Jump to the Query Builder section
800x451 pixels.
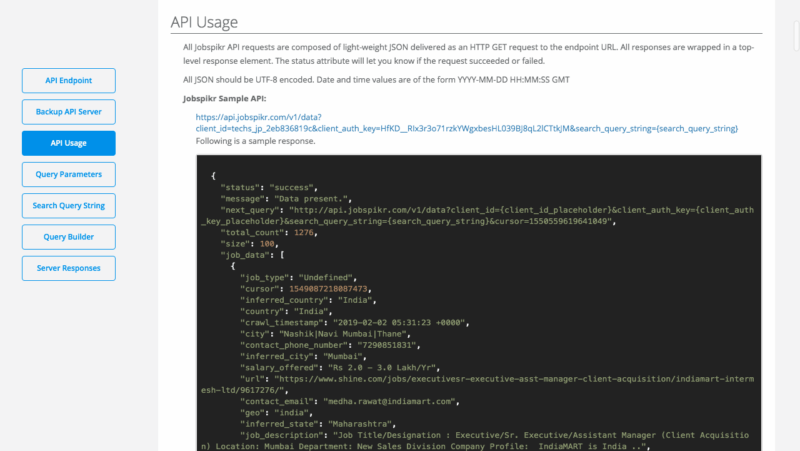click(68, 237)
